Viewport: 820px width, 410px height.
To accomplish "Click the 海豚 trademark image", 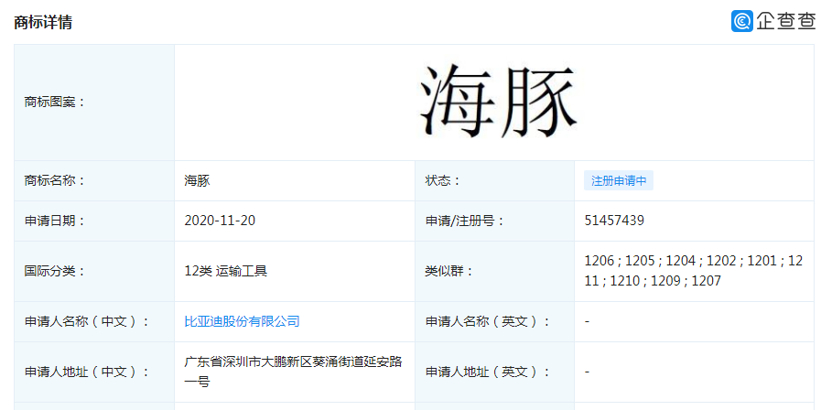I will click(x=497, y=102).
